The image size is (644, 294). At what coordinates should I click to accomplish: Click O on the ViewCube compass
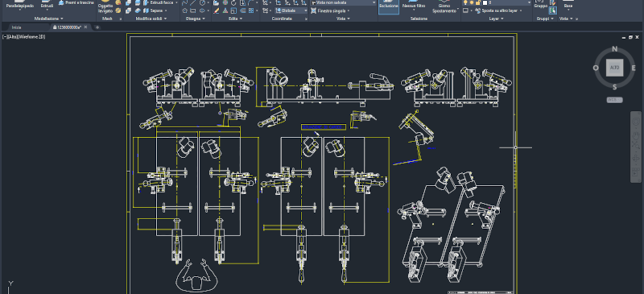(596, 68)
